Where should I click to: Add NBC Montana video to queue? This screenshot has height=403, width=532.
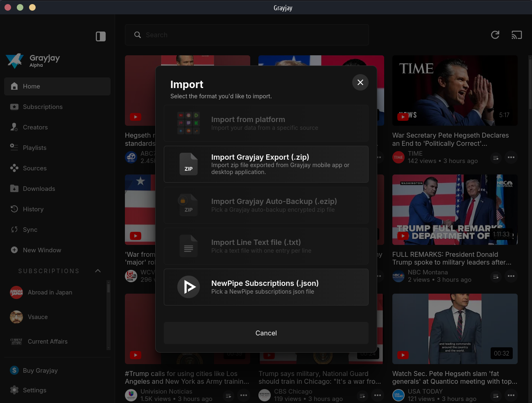pyautogui.click(x=496, y=276)
